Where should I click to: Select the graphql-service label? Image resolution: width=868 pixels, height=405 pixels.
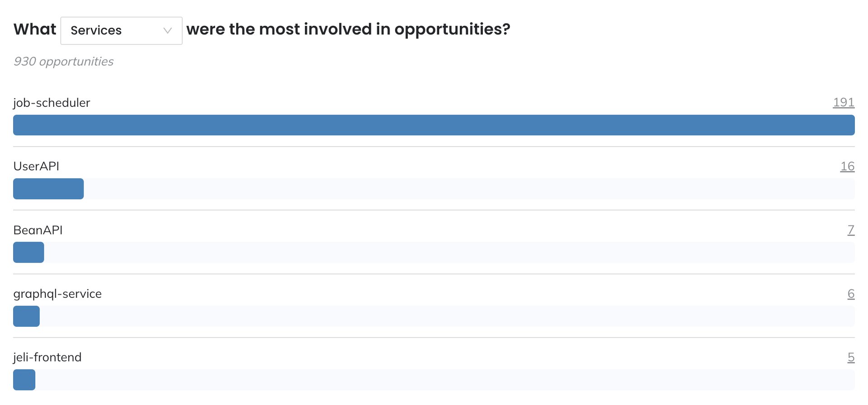point(57,294)
